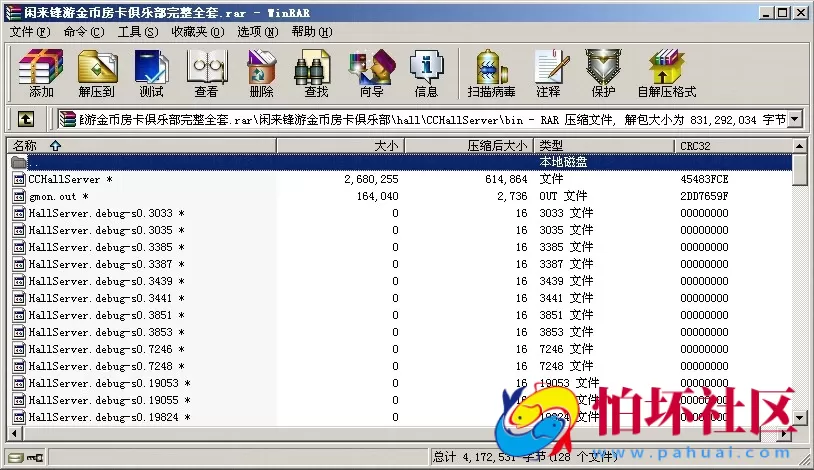Viewport: 814px width, 470px height.
Task: Click the size value 164,040
Action: click(x=377, y=196)
